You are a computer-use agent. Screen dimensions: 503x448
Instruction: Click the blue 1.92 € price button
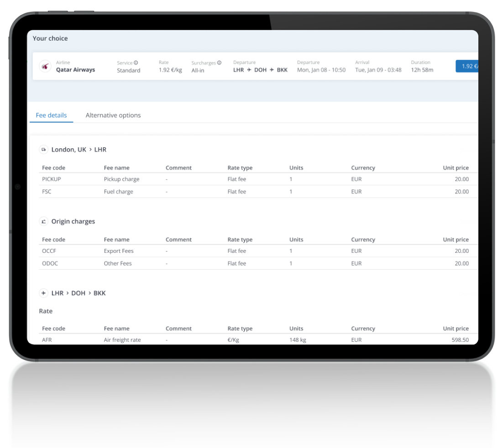coord(467,66)
